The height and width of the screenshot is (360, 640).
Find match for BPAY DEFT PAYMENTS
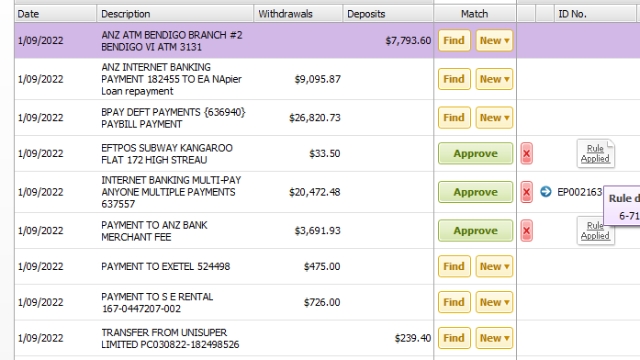coord(454,118)
